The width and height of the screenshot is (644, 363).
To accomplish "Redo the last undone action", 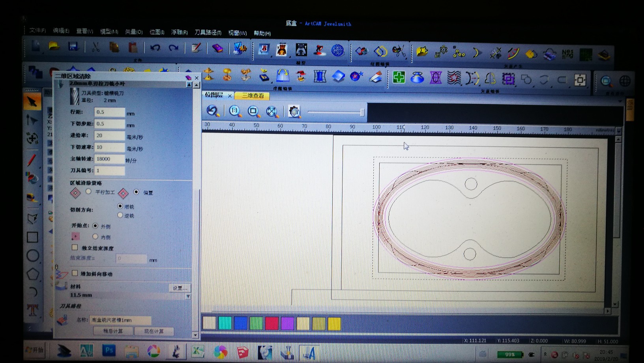I will pos(174,48).
